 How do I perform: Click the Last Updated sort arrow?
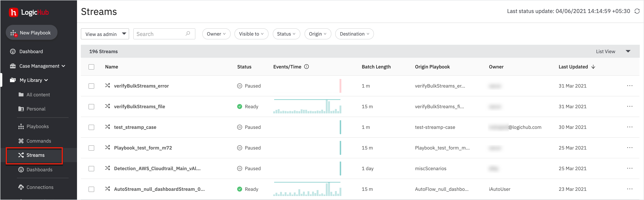593,67
